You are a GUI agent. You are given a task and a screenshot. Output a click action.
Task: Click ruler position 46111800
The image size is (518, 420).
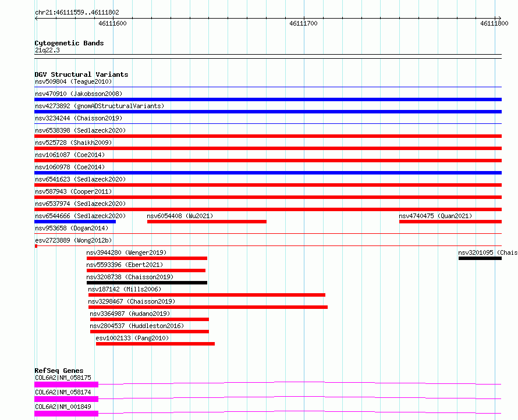494,23
